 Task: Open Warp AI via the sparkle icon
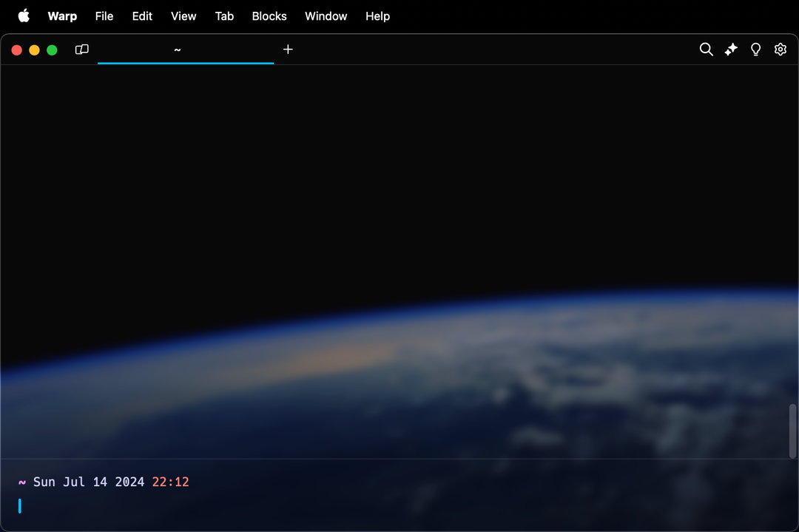pyautogui.click(x=731, y=50)
